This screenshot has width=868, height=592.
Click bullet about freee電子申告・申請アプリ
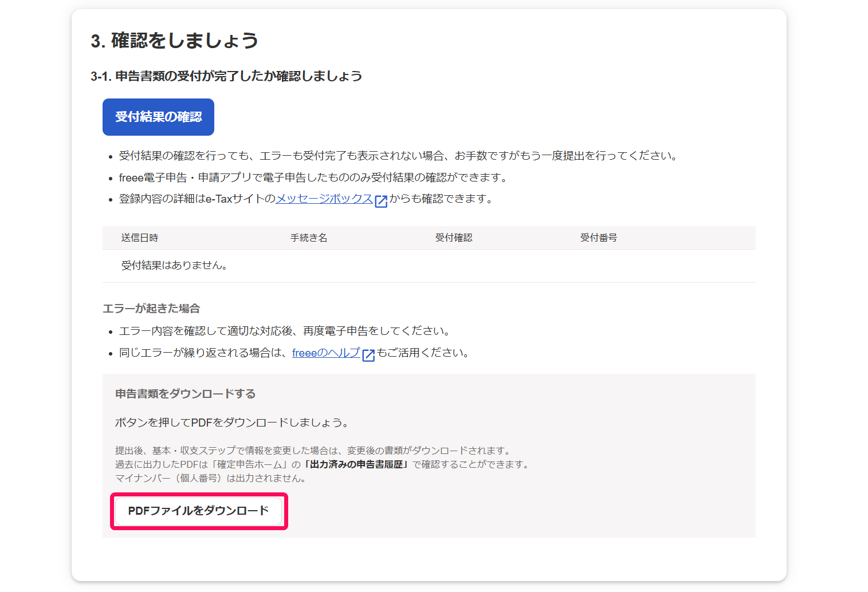click(314, 177)
